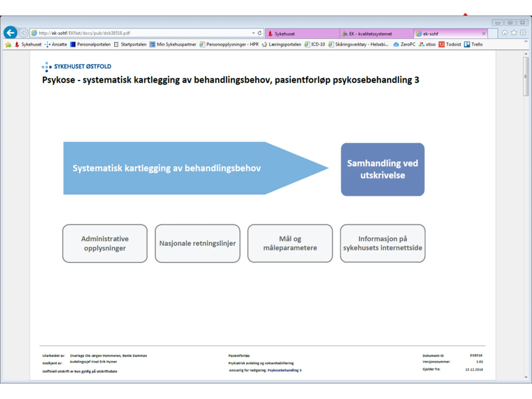Click the forward navigation arrow
Screen dimensions: 532x399
[x=23, y=33]
